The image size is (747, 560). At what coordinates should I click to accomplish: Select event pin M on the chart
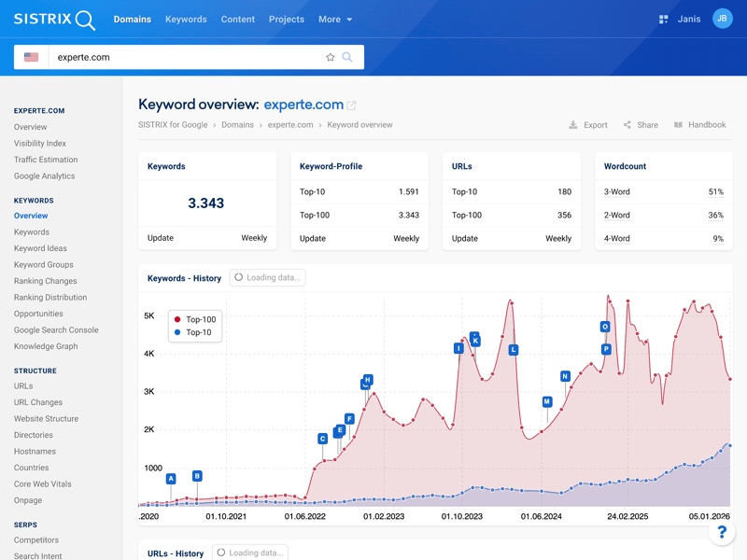pyautogui.click(x=547, y=402)
